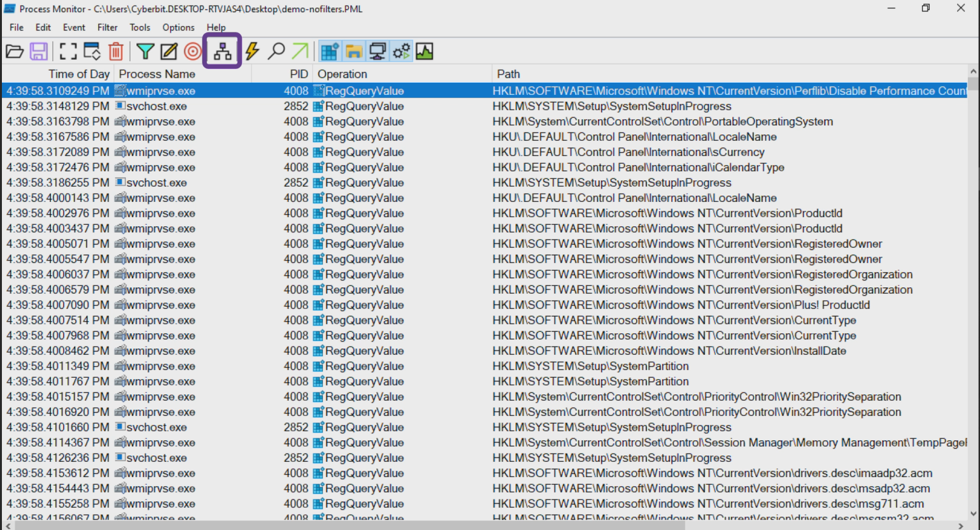980x530 pixels.
Task: Select the svchost.exe row at 4:39:58.3186255 PM
Action: pyautogui.click(x=485, y=183)
